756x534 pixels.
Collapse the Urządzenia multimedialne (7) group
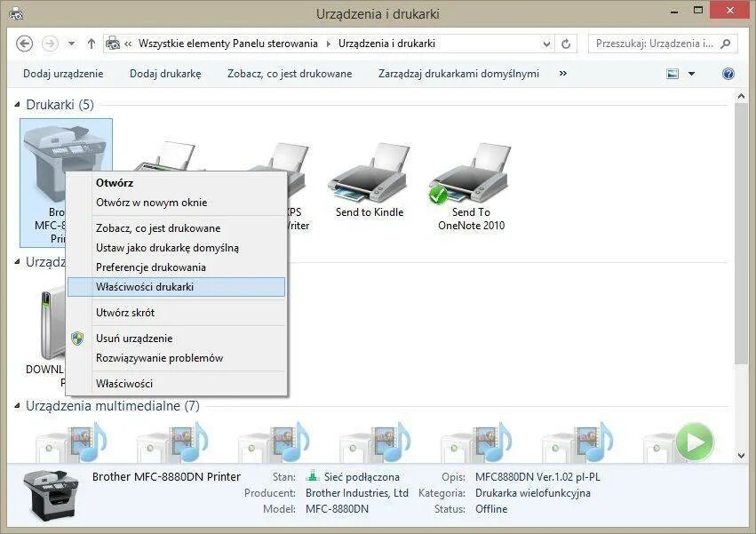[x=18, y=406]
